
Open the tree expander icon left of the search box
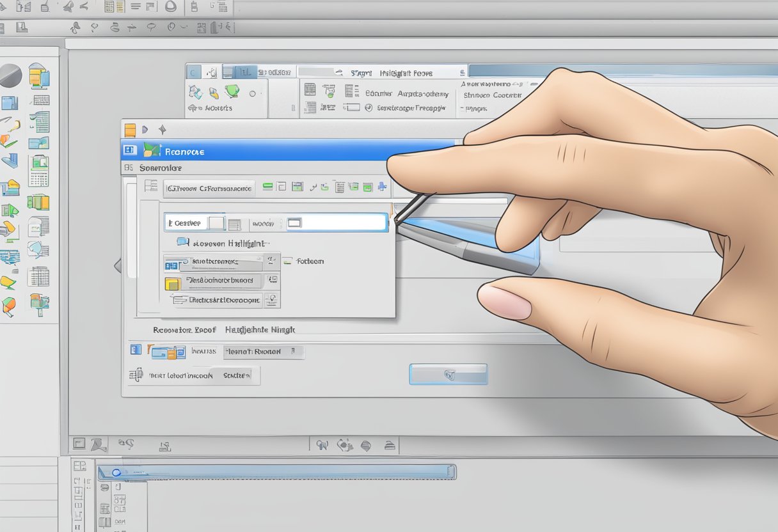pos(153,186)
